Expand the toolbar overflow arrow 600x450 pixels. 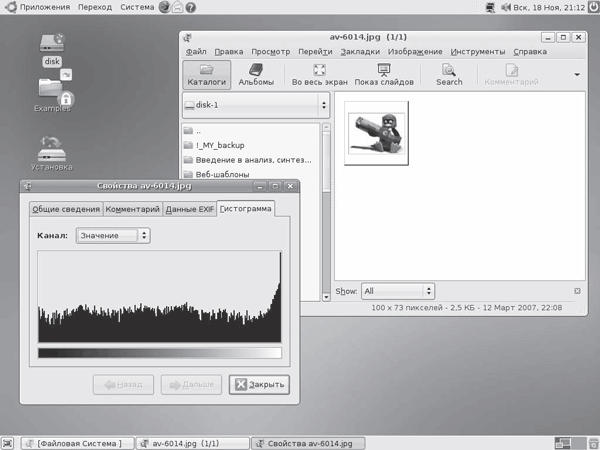click(x=577, y=74)
